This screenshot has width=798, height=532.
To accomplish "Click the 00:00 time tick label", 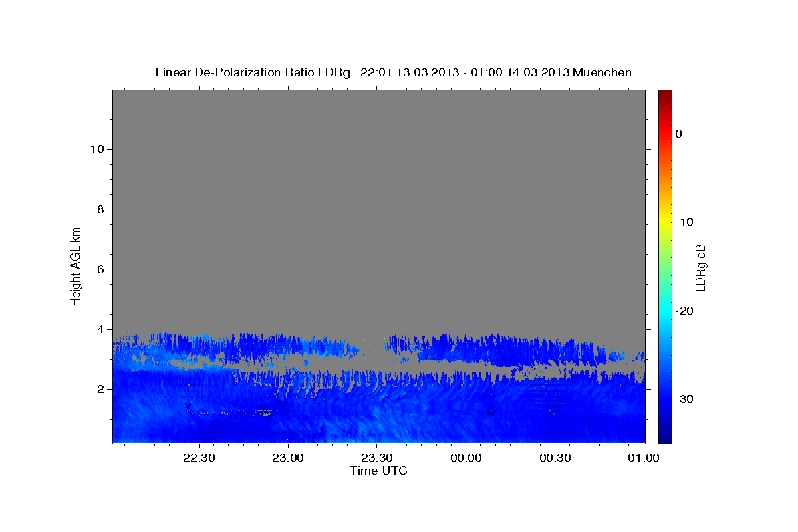I will pyautogui.click(x=465, y=458).
